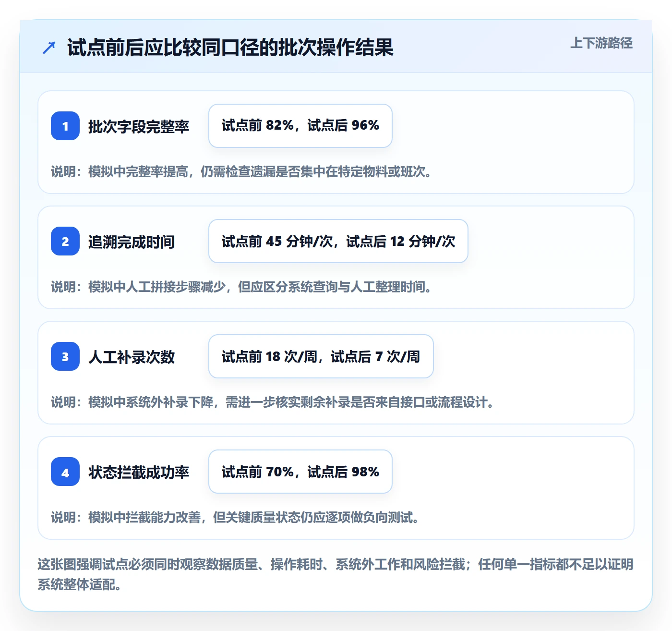
Task: Click the 上下游路径 label in header
Action: [601, 43]
